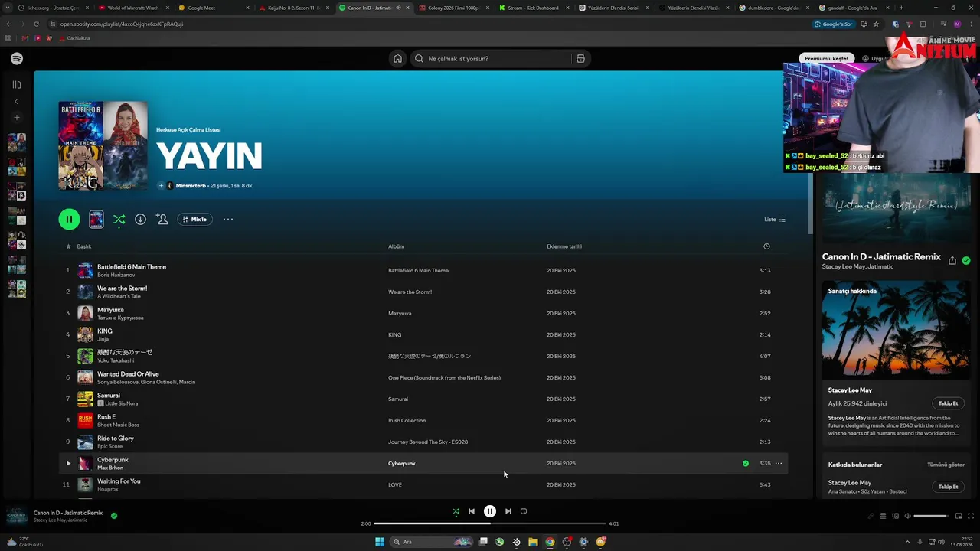Image resolution: width=980 pixels, height=551 pixels.
Task: Sort by the Başlık column header
Action: click(x=84, y=246)
